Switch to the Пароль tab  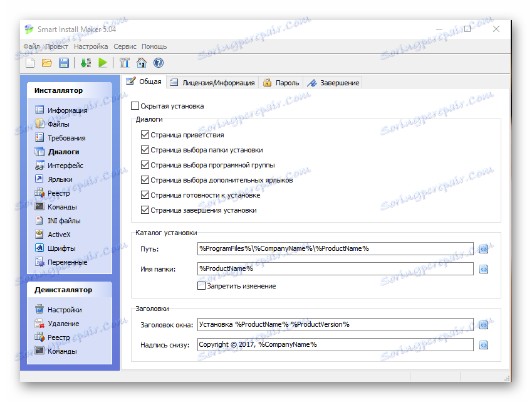point(281,83)
